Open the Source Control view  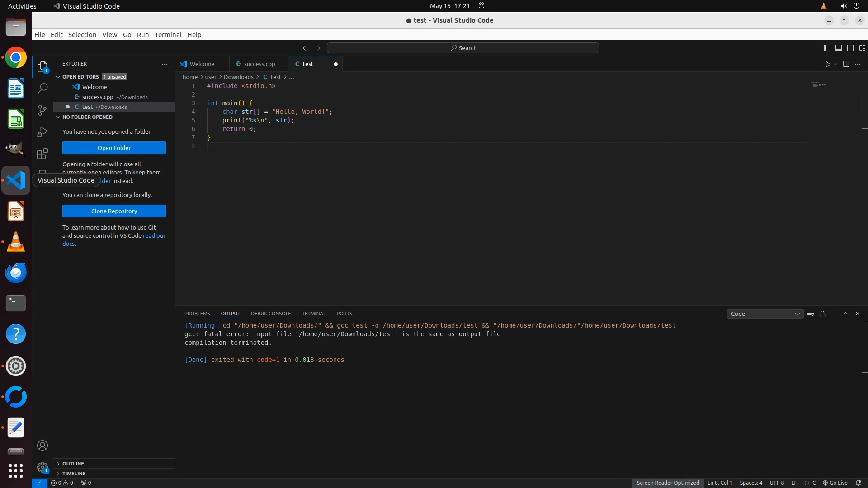click(x=42, y=110)
